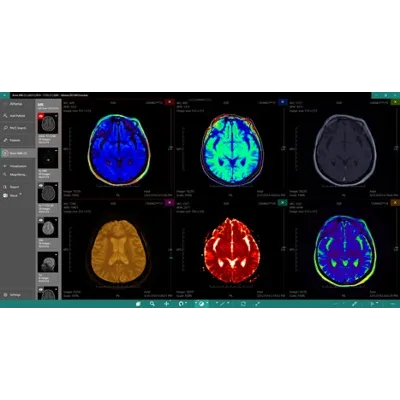This screenshot has height=400, width=400.
Task: Click the Add Patient person icon
Action: click(x=5, y=116)
